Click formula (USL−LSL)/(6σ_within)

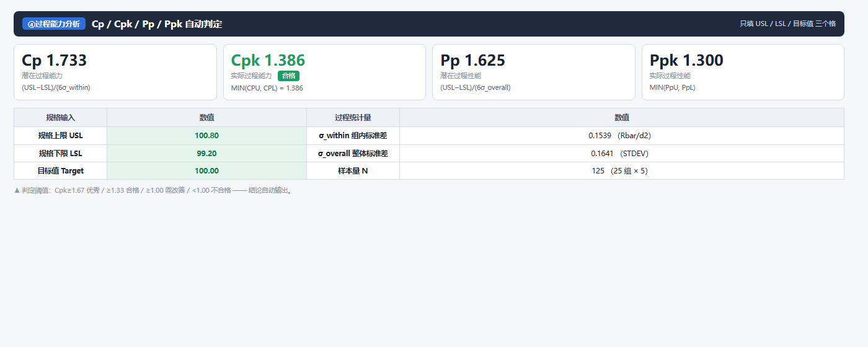[56, 87]
